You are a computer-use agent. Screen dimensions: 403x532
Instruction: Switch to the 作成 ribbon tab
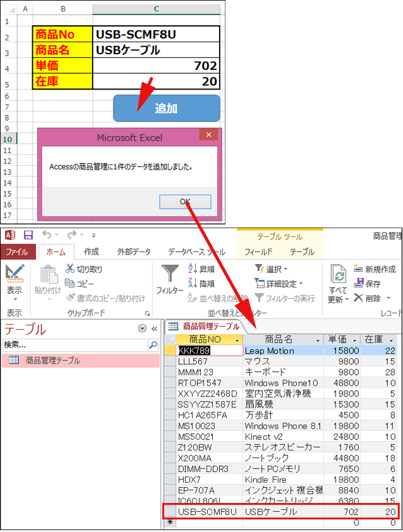(91, 252)
